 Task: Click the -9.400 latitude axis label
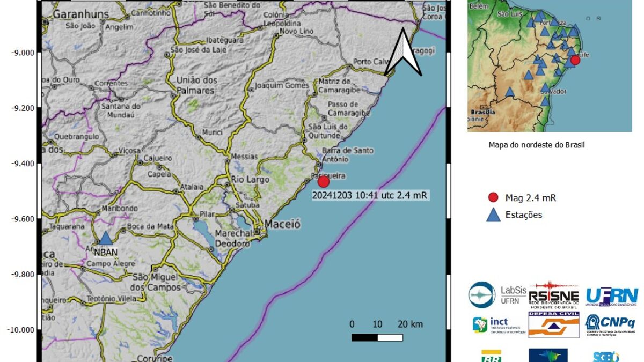[x=22, y=163]
